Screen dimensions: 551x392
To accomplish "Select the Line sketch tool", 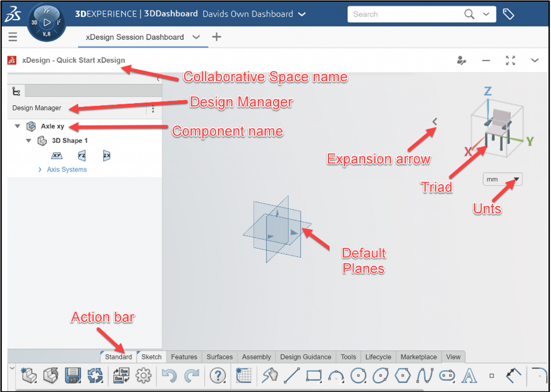I will point(292,376).
